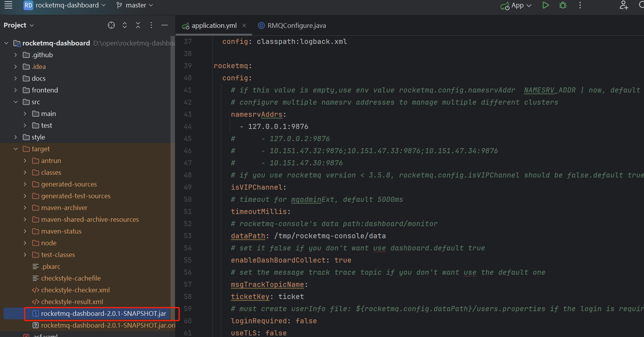This screenshot has width=644, height=337.
Task: Open project panel options menu
Action: tap(151, 25)
